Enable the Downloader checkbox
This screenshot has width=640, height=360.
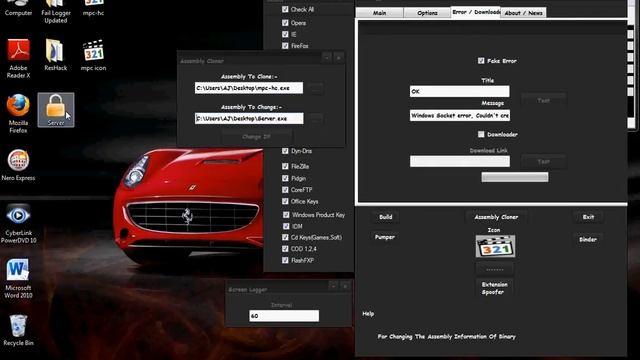click(481, 134)
